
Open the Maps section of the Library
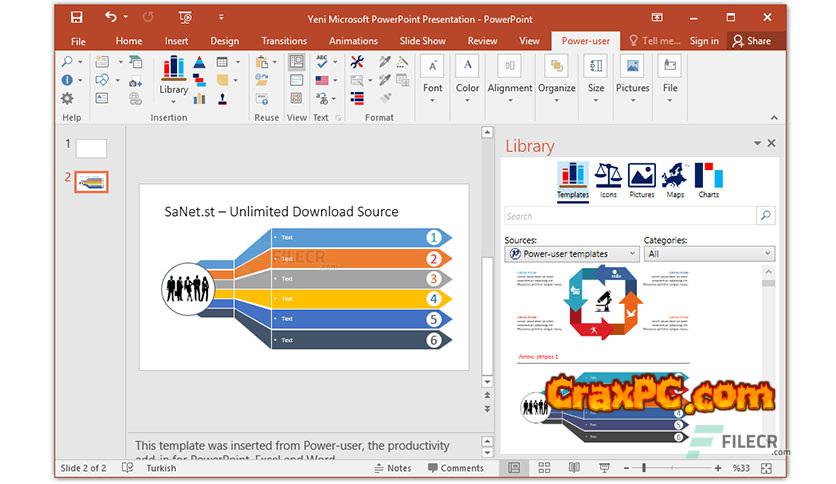(675, 180)
